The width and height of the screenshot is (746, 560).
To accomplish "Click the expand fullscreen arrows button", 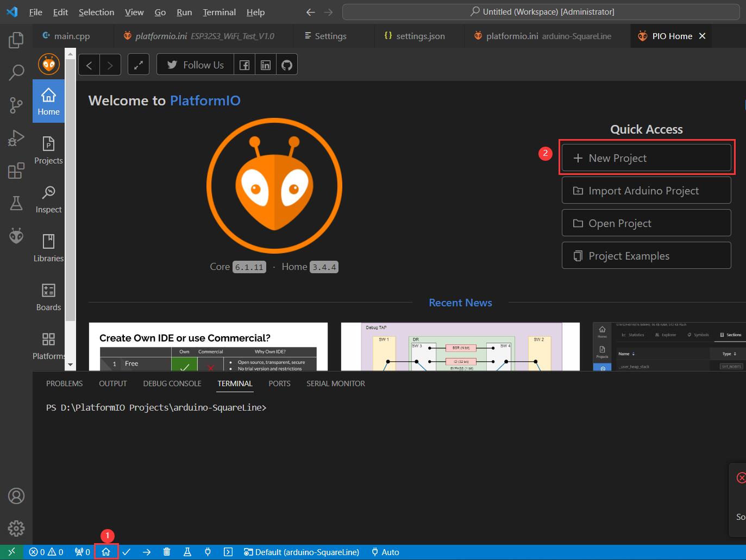I will click(139, 65).
